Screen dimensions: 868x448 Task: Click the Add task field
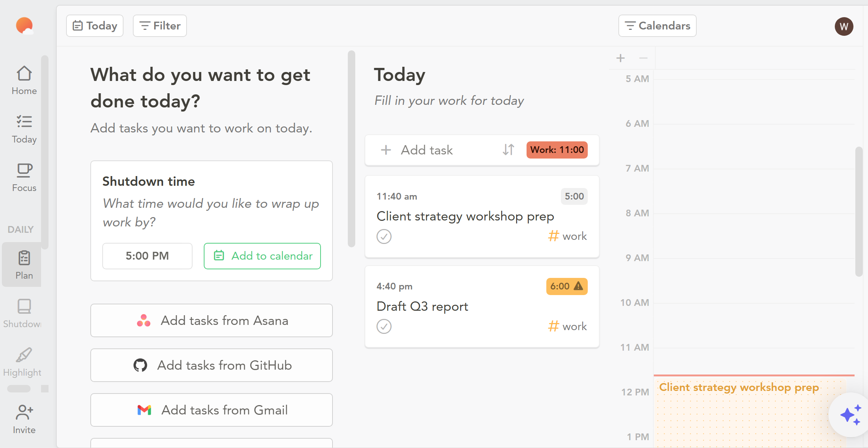point(427,150)
